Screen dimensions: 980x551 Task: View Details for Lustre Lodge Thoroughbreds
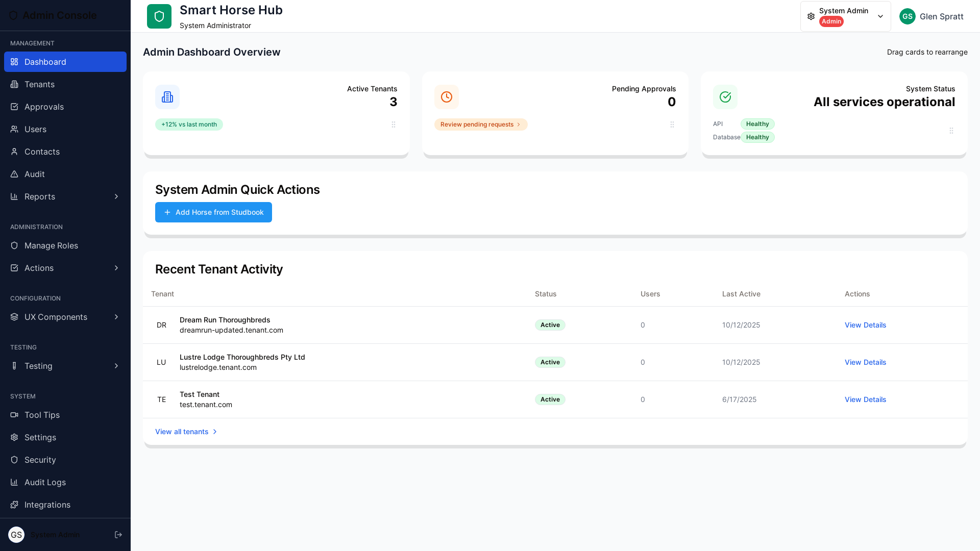pyautogui.click(x=865, y=362)
